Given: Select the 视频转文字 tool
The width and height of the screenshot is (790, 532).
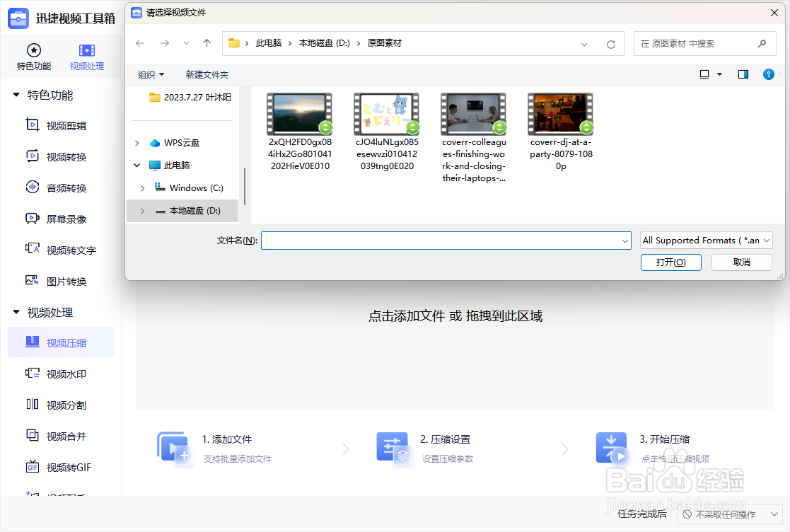Looking at the screenshot, I should tap(64, 250).
